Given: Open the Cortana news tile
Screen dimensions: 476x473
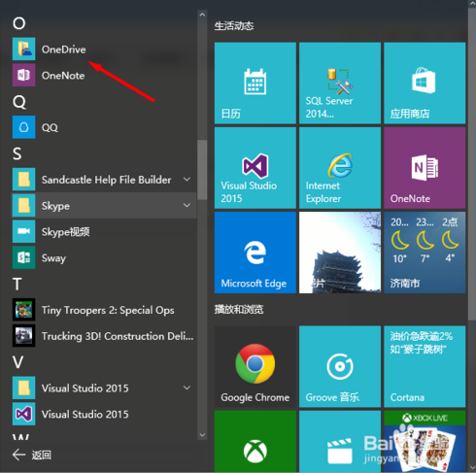Looking at the screenshot, I should point(425,366).
